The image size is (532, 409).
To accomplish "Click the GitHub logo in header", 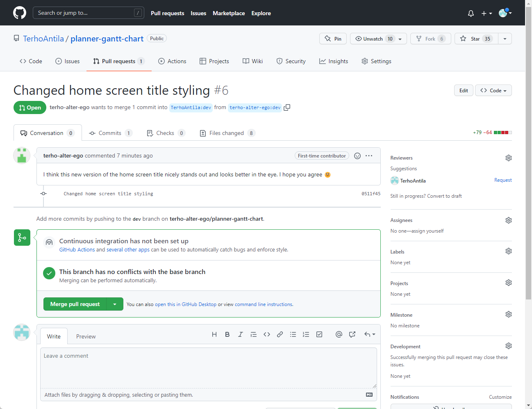I will pyautogui.click(x=20, y=13).
